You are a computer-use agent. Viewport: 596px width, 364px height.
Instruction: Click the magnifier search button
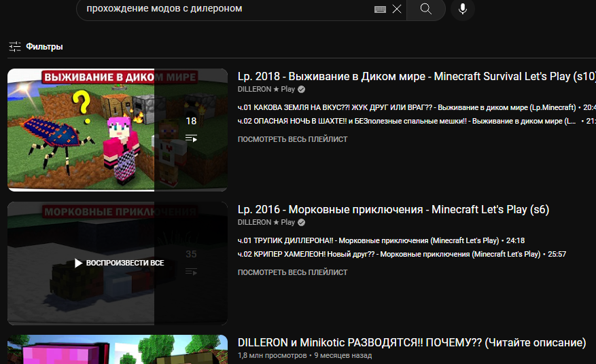click(425, 9)
